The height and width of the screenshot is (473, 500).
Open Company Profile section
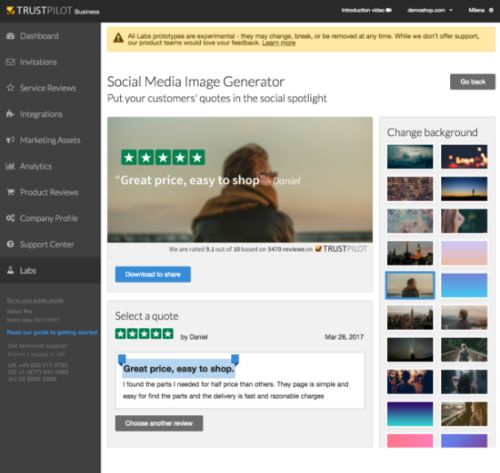pos(50,218)
